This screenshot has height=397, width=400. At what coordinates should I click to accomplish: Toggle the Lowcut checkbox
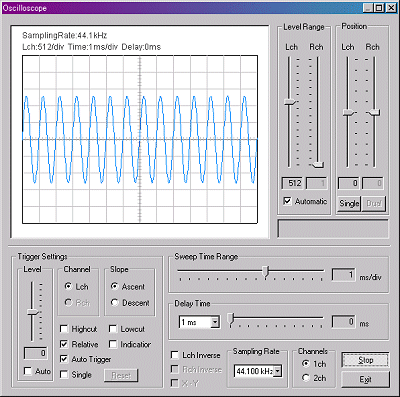click(113, 329)
